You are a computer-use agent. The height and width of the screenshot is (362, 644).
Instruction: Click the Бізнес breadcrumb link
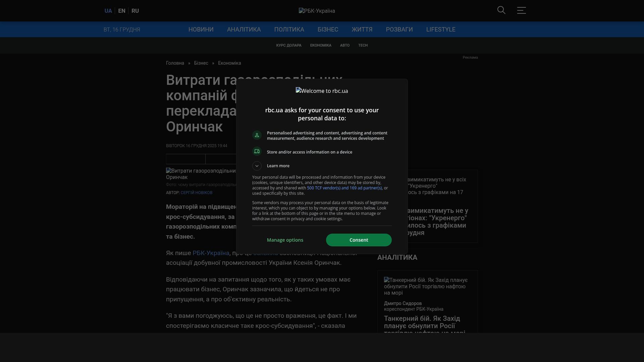(x=201, y=63)
